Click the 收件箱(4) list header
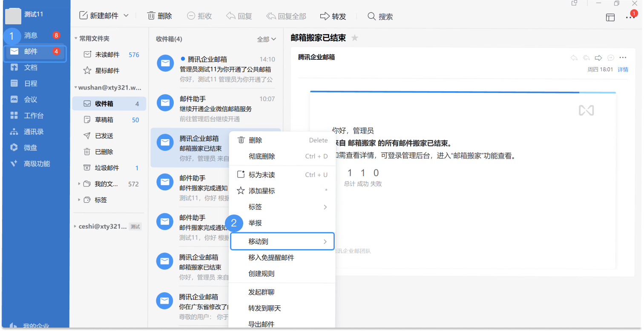The image size is (644, 331). coord(169,39)
